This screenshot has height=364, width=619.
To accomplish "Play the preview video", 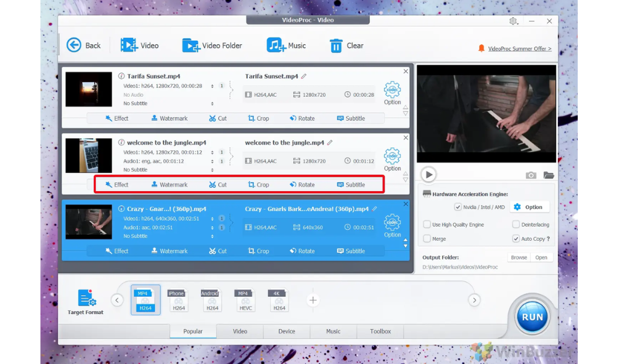I will [428, 175].
